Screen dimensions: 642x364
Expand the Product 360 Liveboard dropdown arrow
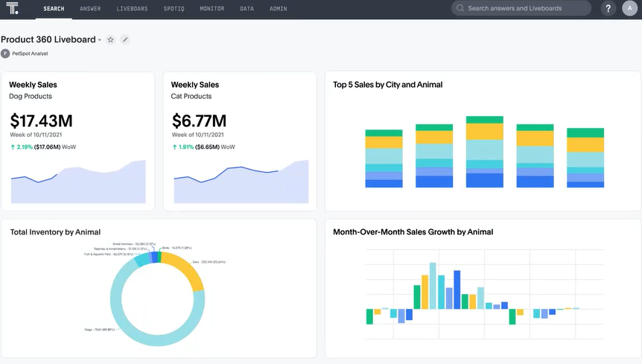[100, 40]
